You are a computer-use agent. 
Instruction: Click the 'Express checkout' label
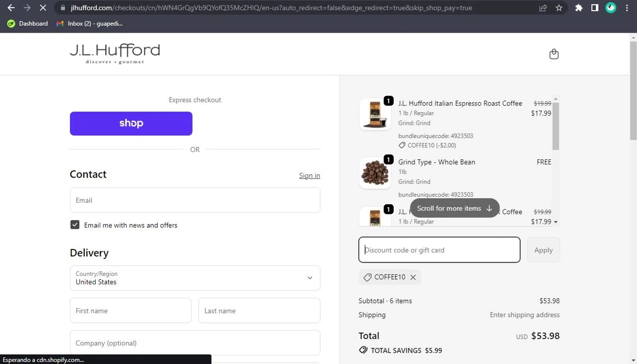point(195,100)
